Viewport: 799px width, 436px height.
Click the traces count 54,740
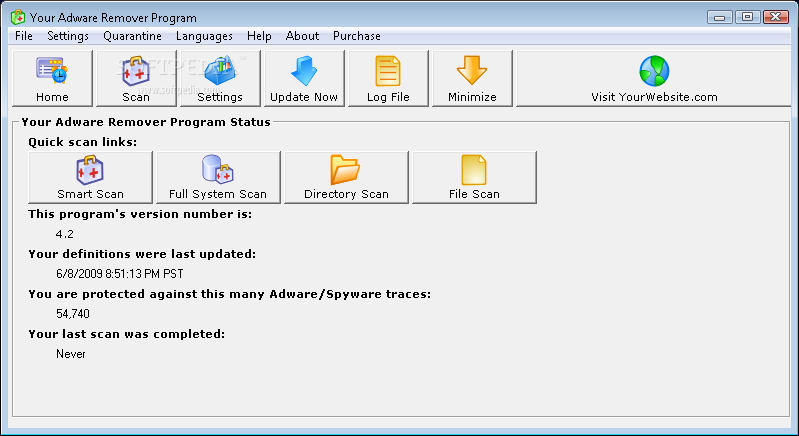[x=73, y=314]
